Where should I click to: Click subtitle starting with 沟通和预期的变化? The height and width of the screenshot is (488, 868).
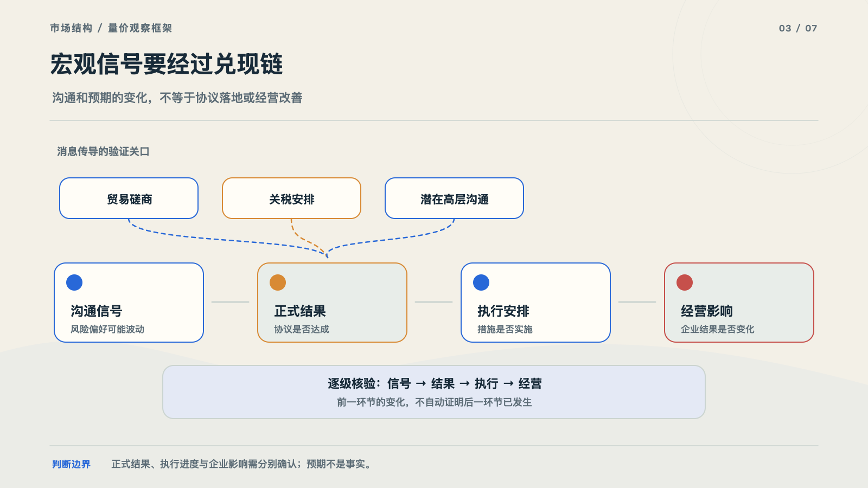point(177,98)
